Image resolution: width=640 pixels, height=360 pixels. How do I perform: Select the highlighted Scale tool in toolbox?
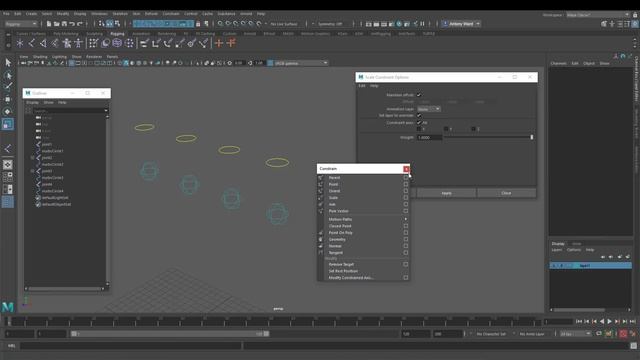(8, 124)
